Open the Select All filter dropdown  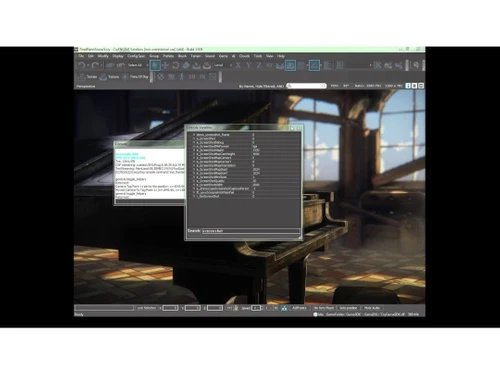137,65
